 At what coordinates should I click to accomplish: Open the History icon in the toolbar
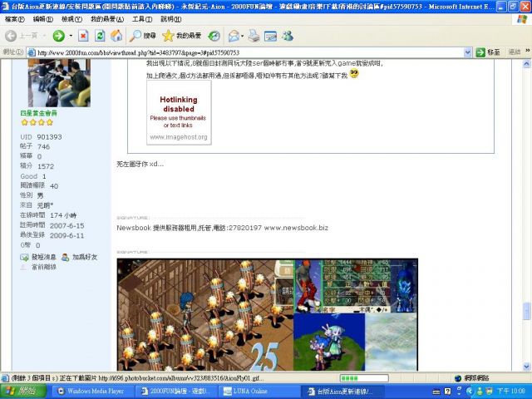pyautogui.click(x=214, y=36)
